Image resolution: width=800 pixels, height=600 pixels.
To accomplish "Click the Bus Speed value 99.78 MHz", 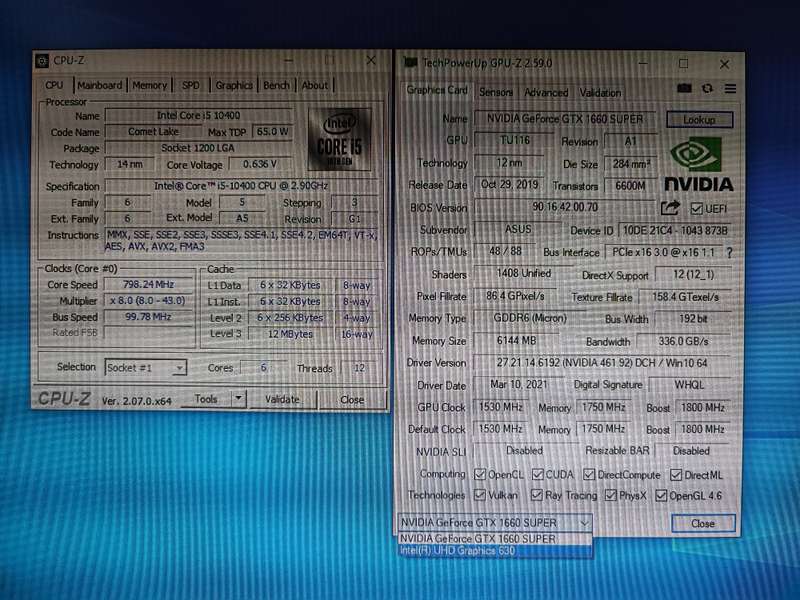I will point(148,317).
